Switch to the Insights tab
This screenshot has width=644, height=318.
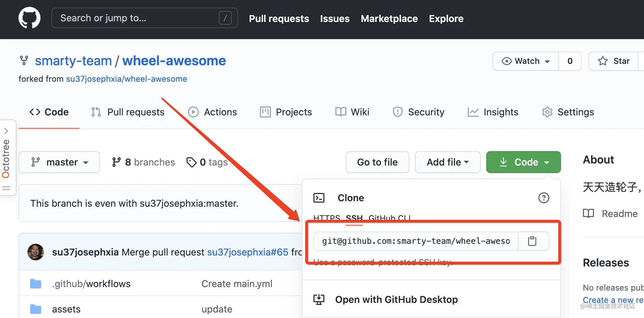[493, 112]
